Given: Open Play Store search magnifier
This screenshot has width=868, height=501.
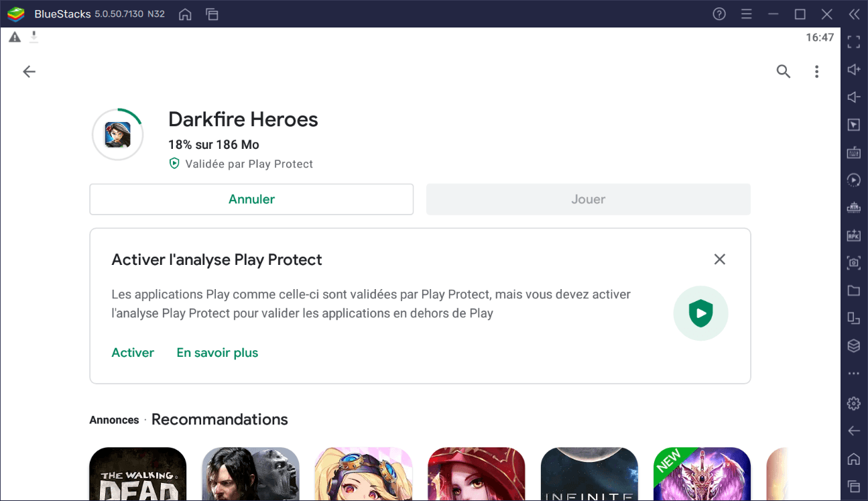Looking at the screenshot, I should (x=783, y=72).
